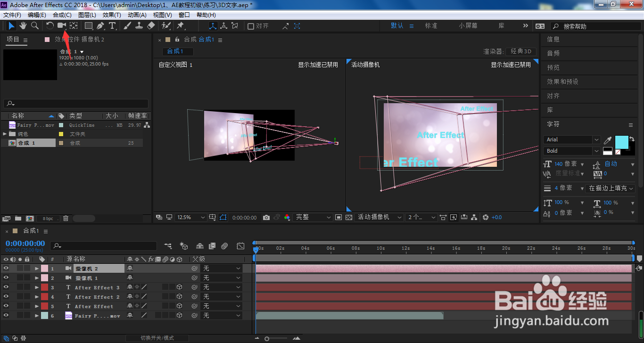The image size is (644, 343).
Task: Select the Puppet Pin tool
Action: [181, 26]
